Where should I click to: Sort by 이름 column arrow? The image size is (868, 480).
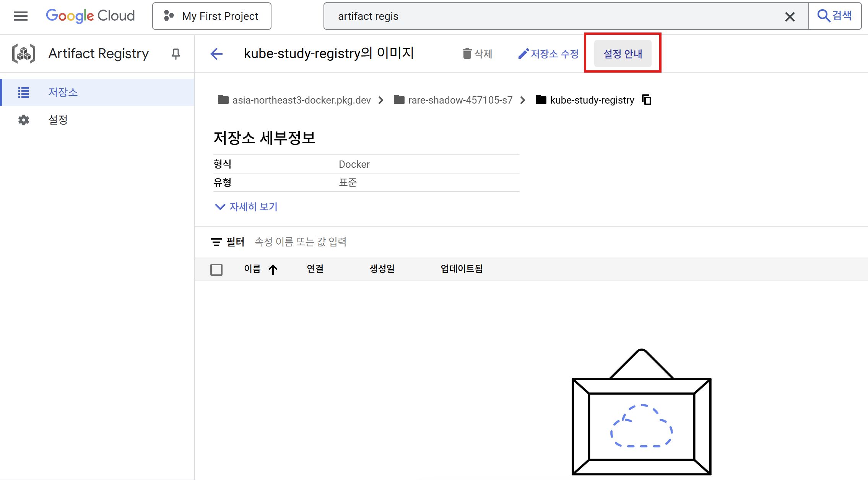[x=273, y=269]
